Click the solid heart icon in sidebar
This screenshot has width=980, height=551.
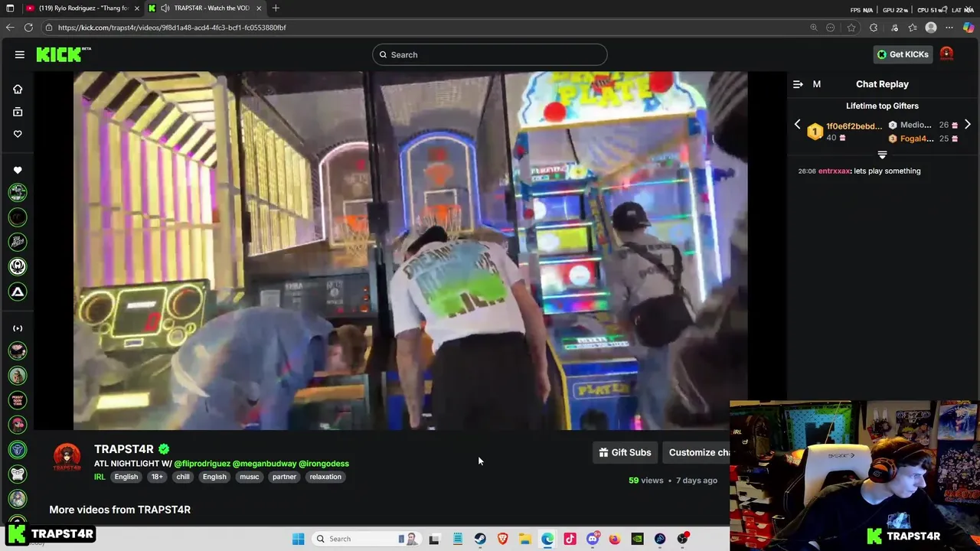point(18,170)
